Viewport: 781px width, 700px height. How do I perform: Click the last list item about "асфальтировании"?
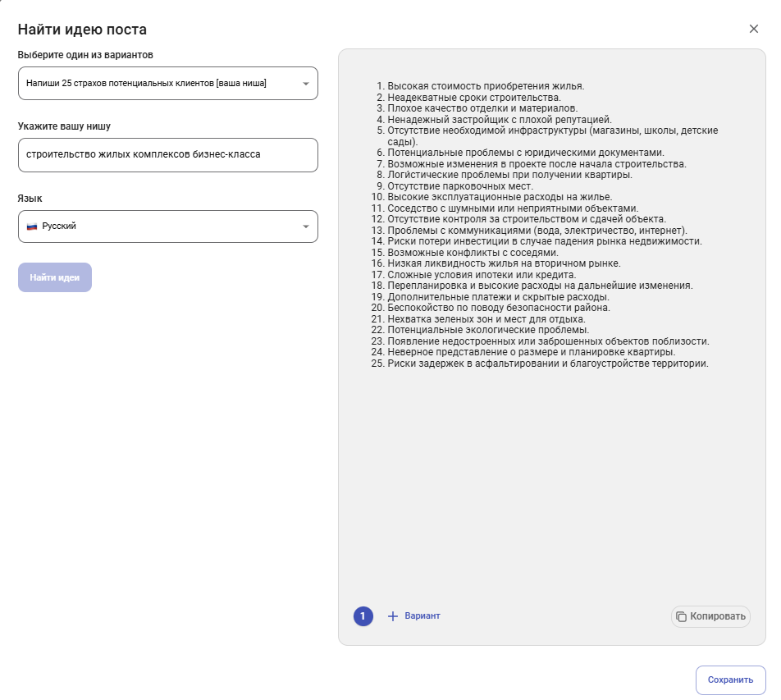547,364
